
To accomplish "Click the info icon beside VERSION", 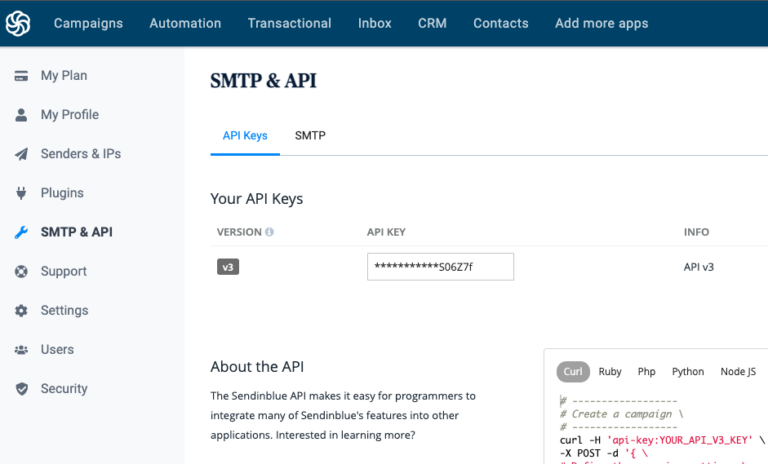I will (x=269, y=232).
